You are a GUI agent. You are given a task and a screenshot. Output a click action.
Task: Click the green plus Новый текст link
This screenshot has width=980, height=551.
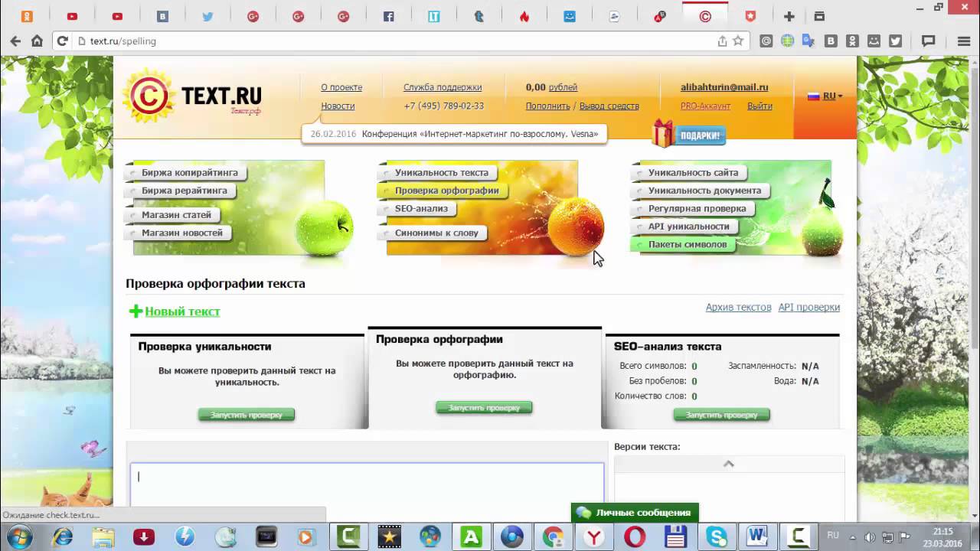point(175,311)
